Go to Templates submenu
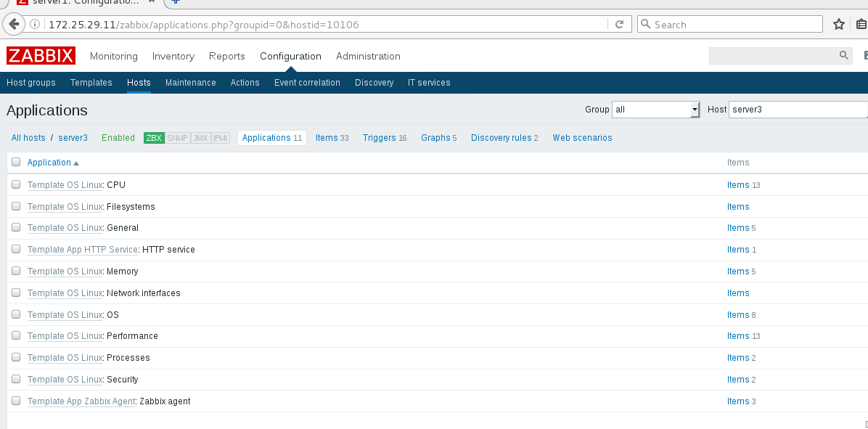This screenshot has width=868, height=429. pyautogui.click(x=91, y=83)
